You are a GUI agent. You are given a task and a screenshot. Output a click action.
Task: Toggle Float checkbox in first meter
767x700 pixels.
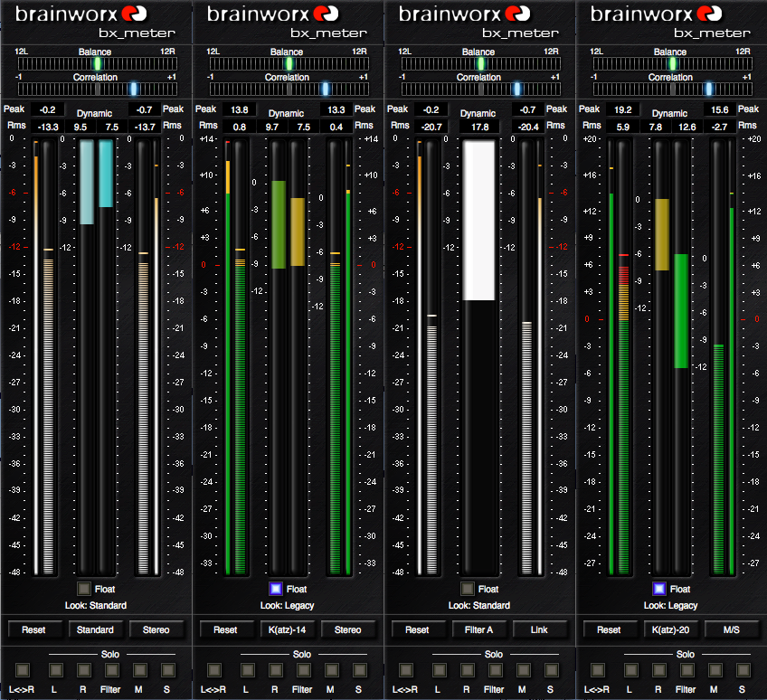tap(84, 589)
